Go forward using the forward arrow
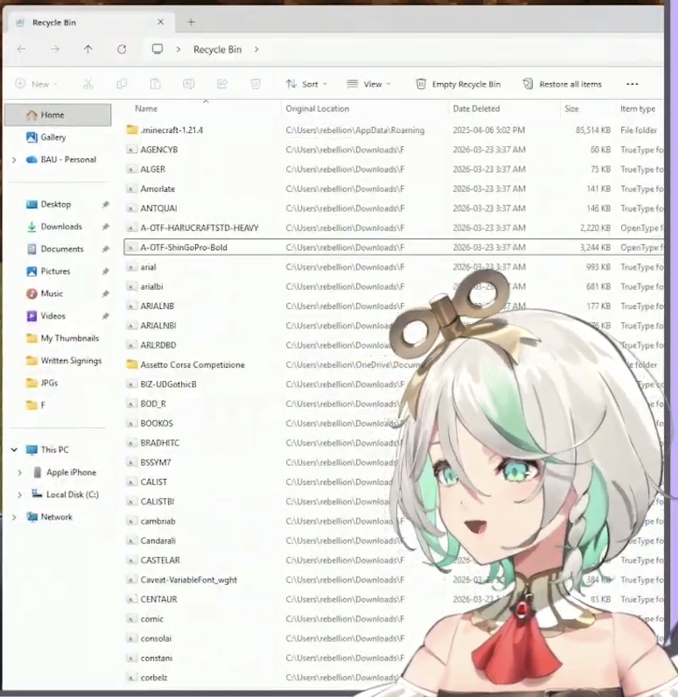 55,49
